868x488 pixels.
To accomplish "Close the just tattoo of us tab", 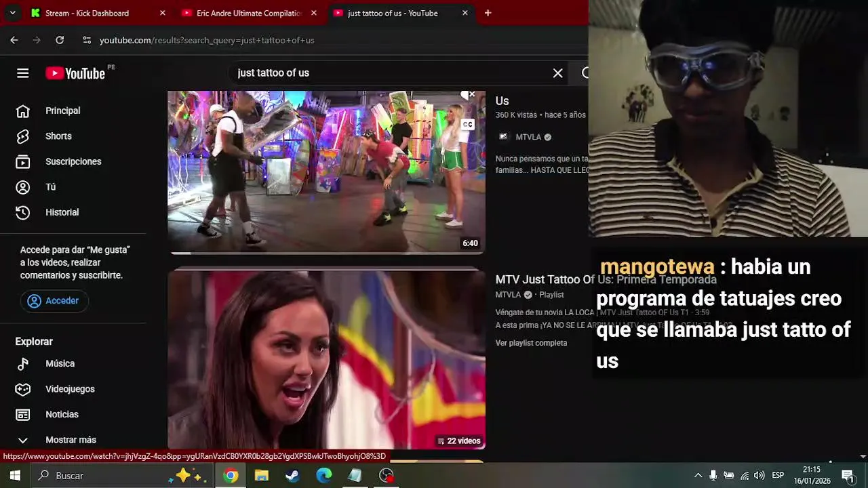I will pos(465,13).
